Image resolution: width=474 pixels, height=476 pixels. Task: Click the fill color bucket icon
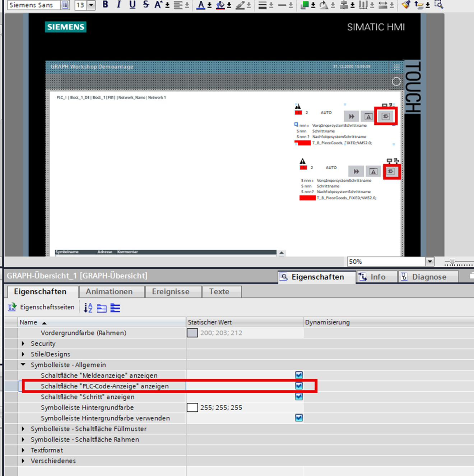click(x=220, y=5)
